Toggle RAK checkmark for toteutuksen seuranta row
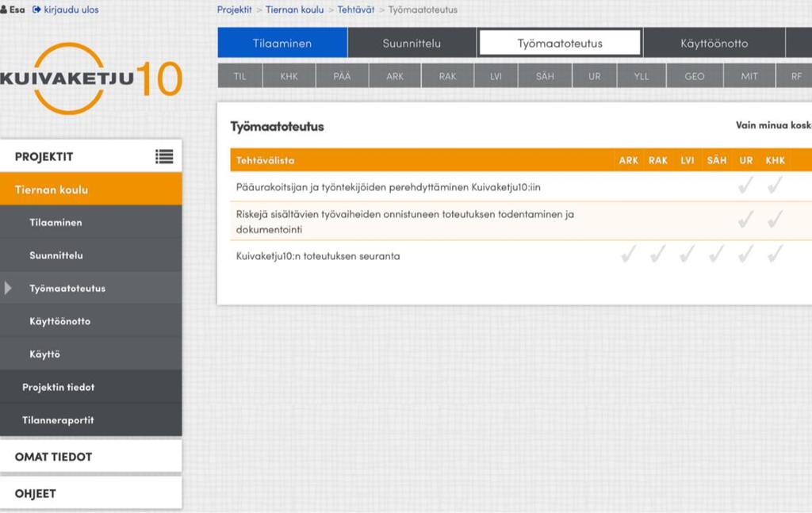812x513 pixels. [x=657, y=255]
